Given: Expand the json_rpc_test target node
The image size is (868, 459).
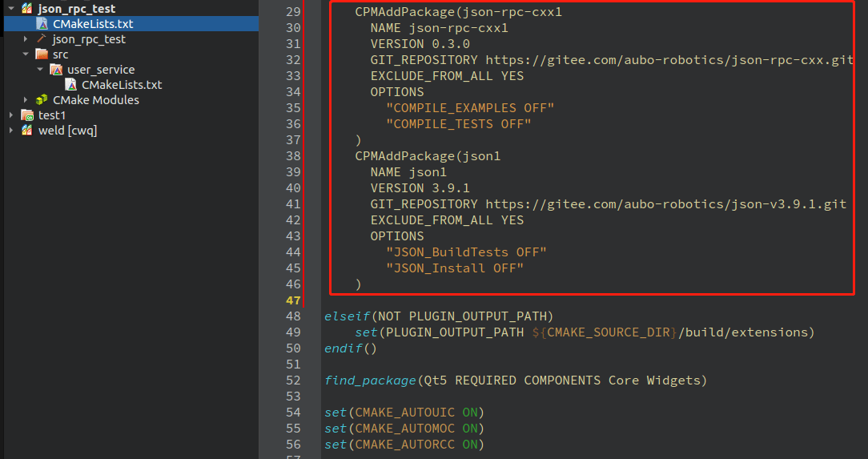Looking at the screenshot, I should (26, 38).
